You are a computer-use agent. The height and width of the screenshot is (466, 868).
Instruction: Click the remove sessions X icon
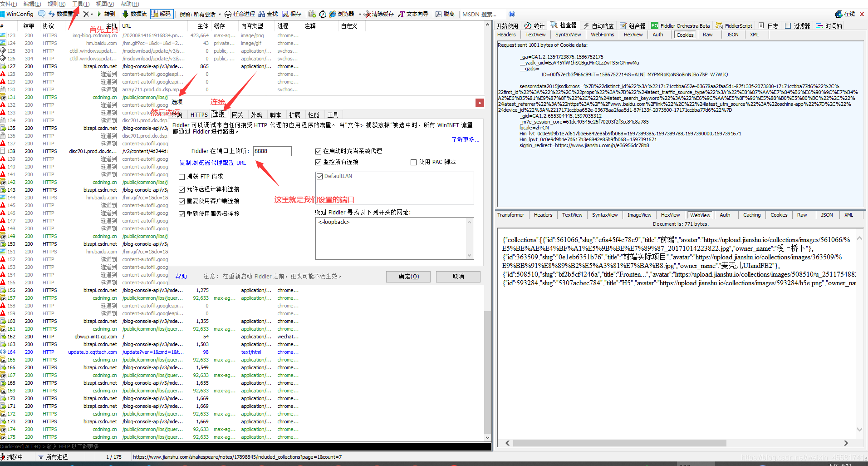click(86, 14)
